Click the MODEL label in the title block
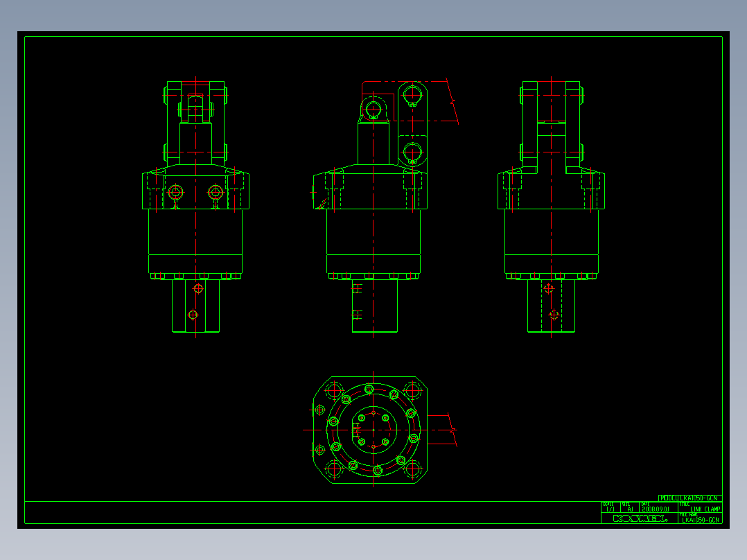This screenshot has width=747, height=560. click(669, 498)
